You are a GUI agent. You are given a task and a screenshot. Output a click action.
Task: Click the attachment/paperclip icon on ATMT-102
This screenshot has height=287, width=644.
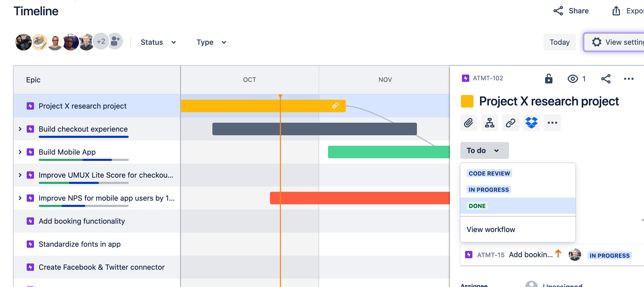469,123
